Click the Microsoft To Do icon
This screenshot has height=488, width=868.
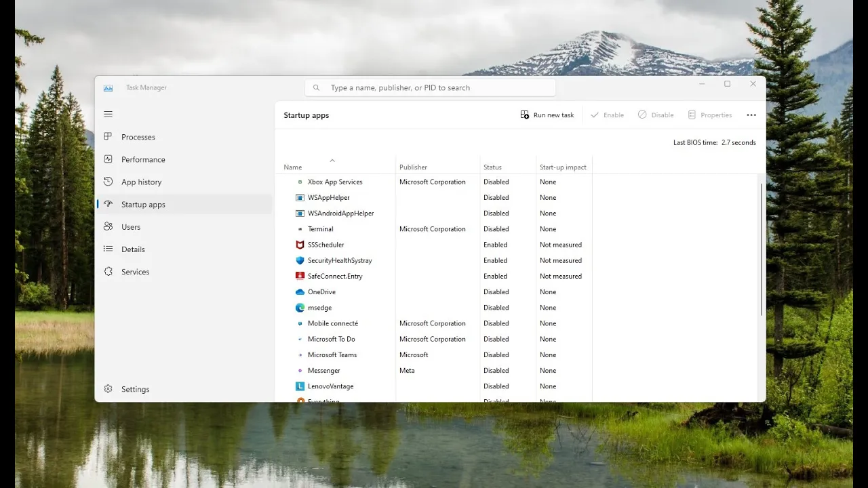point(300,339)
